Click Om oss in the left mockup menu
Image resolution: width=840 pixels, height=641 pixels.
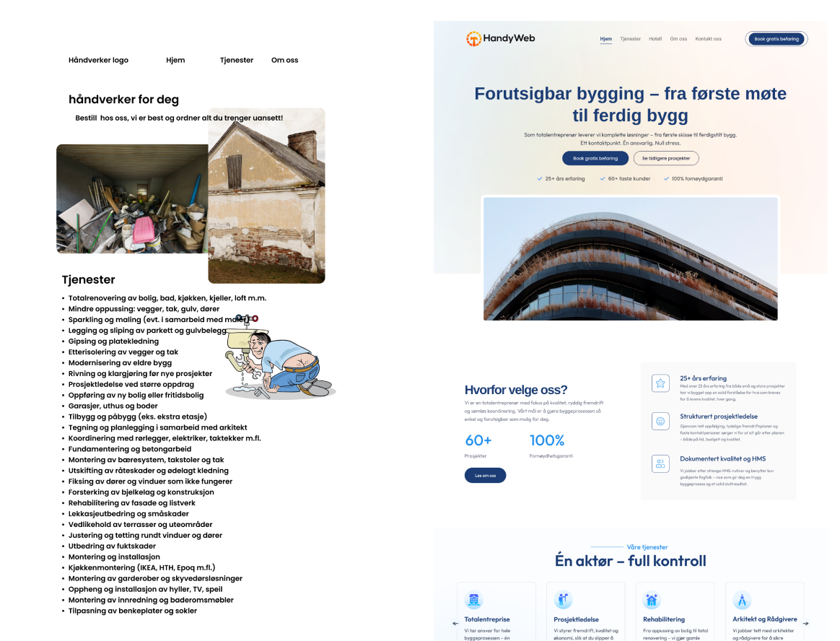[x=284, y=60]
